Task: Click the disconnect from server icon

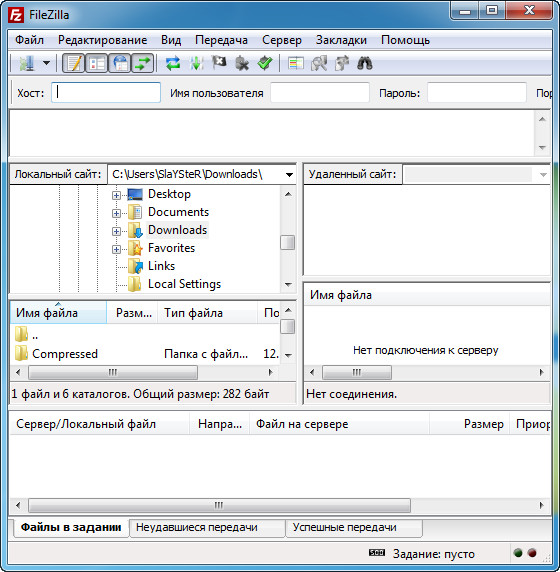Action: tap(242, 63)
